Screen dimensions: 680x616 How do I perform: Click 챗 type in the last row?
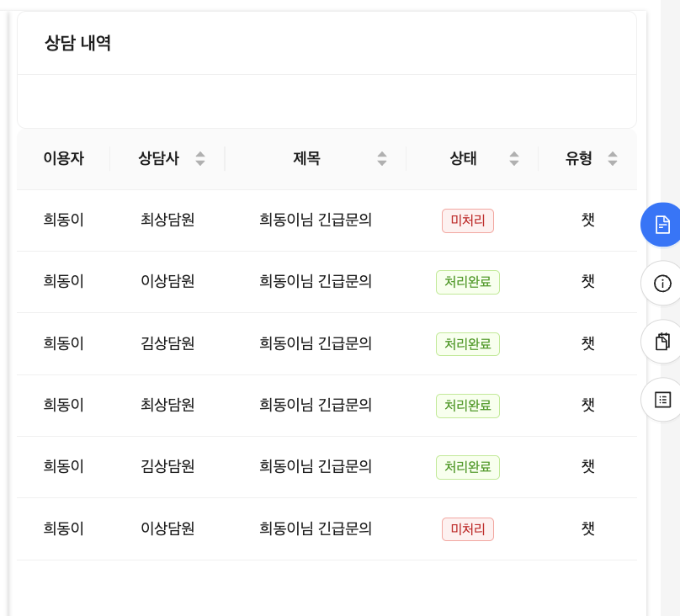[x=587, y=528]
